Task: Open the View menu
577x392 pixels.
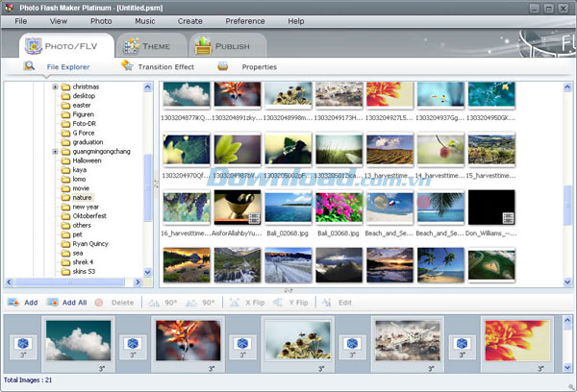Action: (59, 21)
